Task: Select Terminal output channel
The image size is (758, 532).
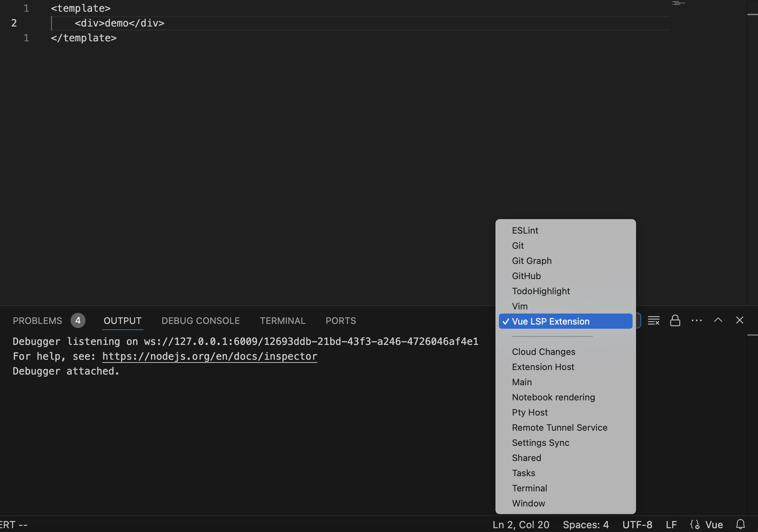Action: 529,488
